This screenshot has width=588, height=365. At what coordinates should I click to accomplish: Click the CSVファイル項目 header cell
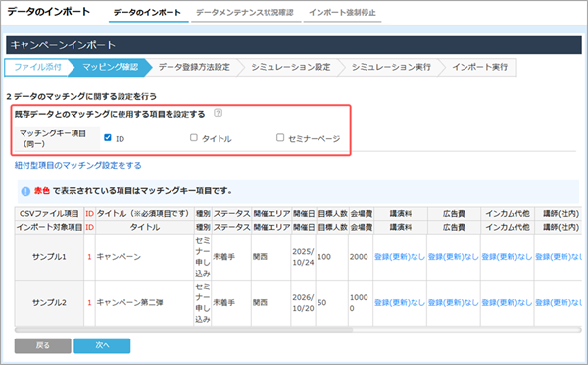click(x=49, y=213)
